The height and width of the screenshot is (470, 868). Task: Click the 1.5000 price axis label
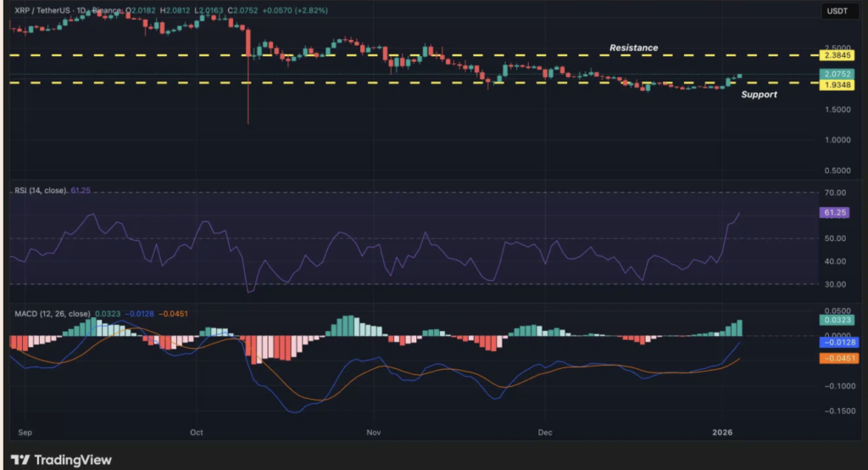[837, 109]
